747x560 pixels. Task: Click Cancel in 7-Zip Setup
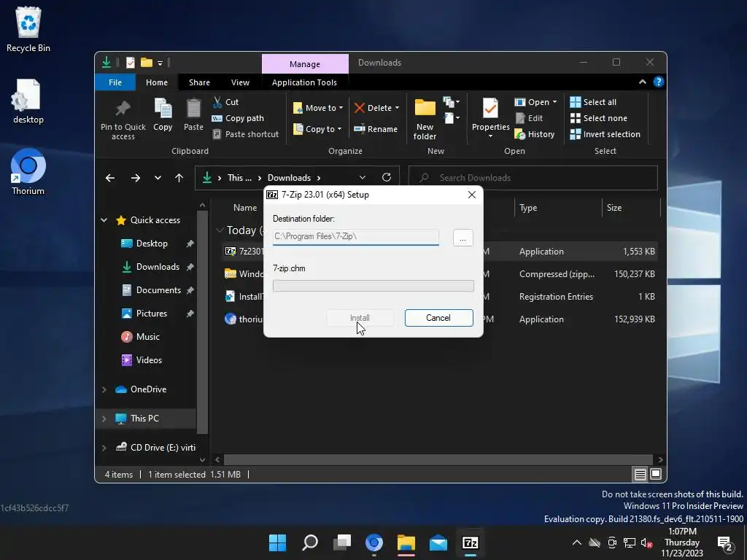pyautogui.click(x=438, y=318)
